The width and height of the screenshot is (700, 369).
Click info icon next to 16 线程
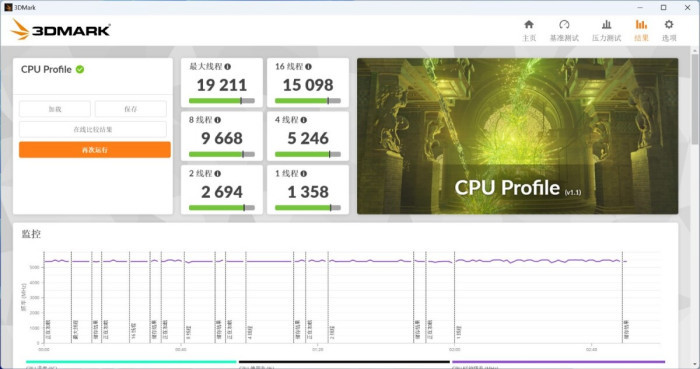pos(308,66)
